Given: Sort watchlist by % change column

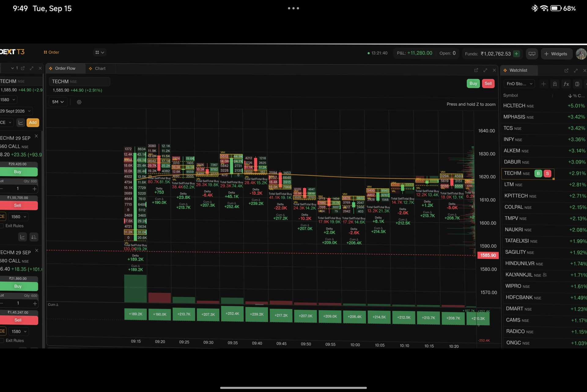Looking at the screenshot, I should (577, 96).
